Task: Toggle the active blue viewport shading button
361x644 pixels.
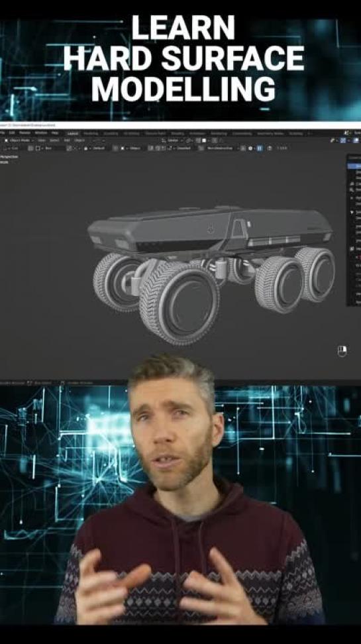Action: (x=356, y=140)
